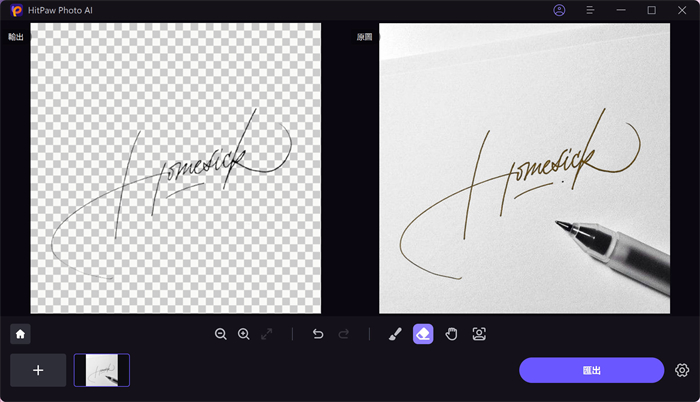This screenshot has width=700, height=402.
Task: Close the HitPaw Photo AI window
Action: [x=682, y=10]
